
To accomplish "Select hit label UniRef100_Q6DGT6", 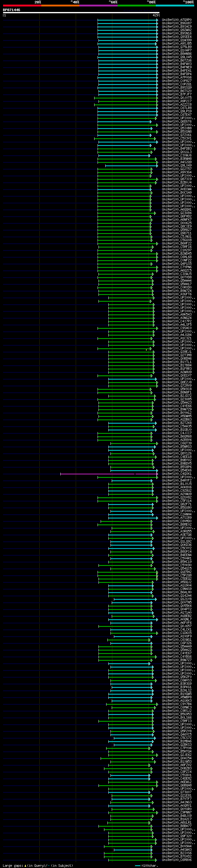I will click(176, 121).
